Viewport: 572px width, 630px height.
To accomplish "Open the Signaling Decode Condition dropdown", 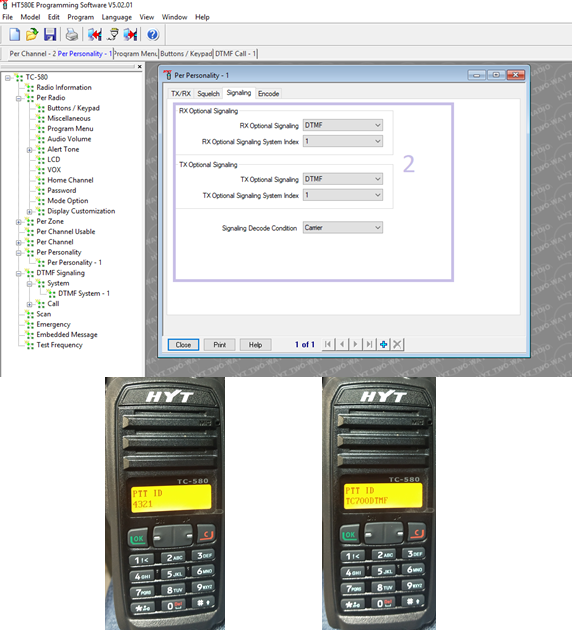I will [343, 228].
